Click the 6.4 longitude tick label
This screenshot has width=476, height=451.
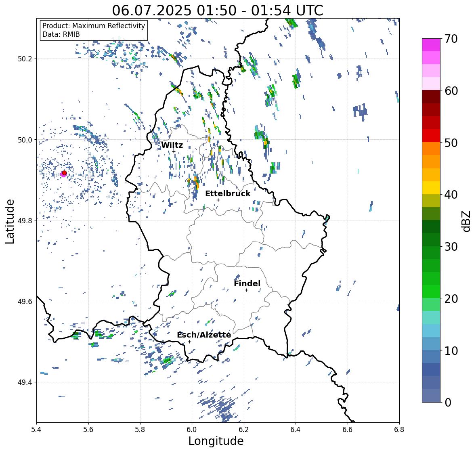tap(296, 430)
